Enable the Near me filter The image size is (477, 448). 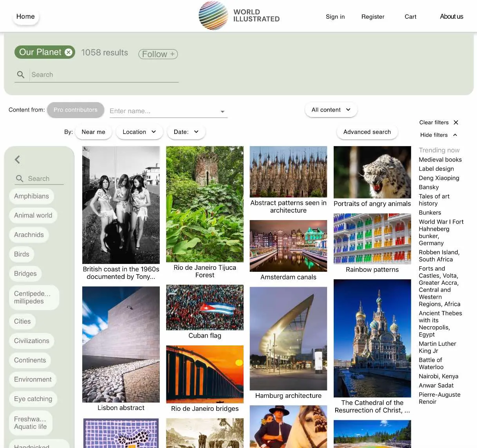click(93, 132)
